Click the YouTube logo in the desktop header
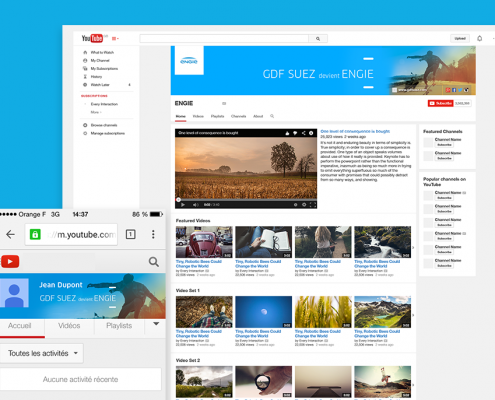The image size is (495, 400). tap(92, 38)
